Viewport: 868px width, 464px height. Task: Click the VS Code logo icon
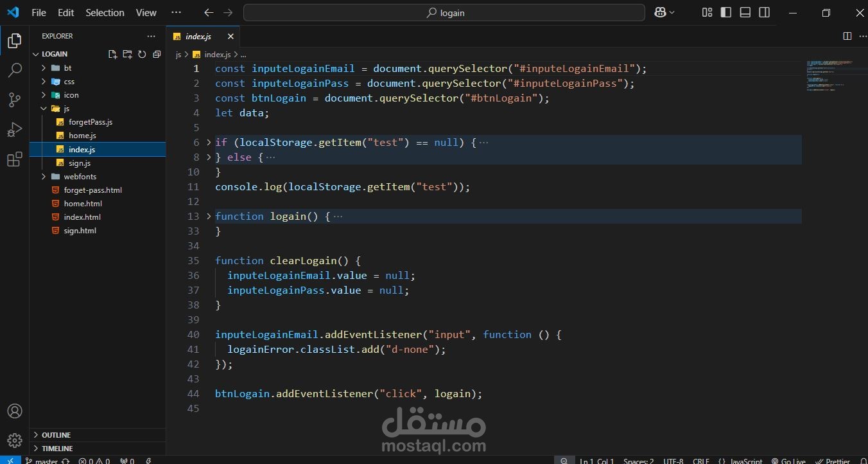13,12
